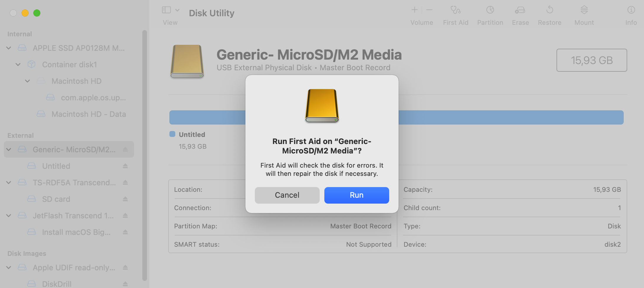
Task: Click the First Aid stethoscope icon
Action: (x=455, y=10)
